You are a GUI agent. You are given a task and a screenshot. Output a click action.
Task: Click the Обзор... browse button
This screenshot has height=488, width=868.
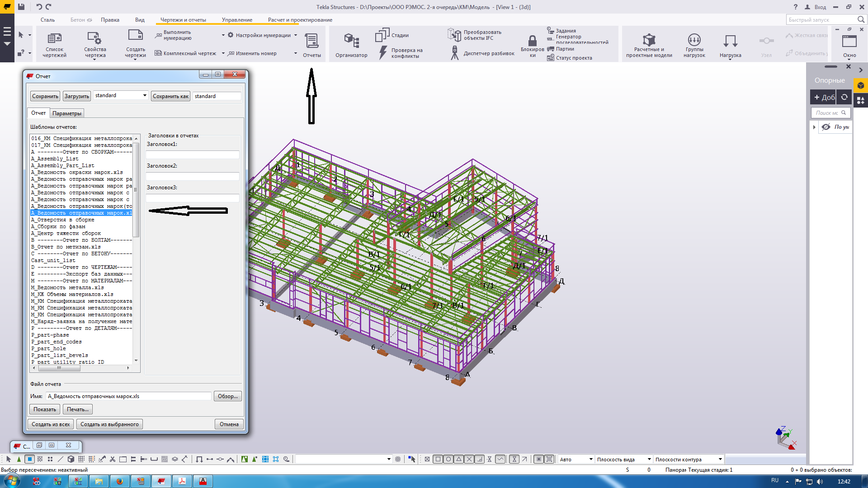click(227, 396)
